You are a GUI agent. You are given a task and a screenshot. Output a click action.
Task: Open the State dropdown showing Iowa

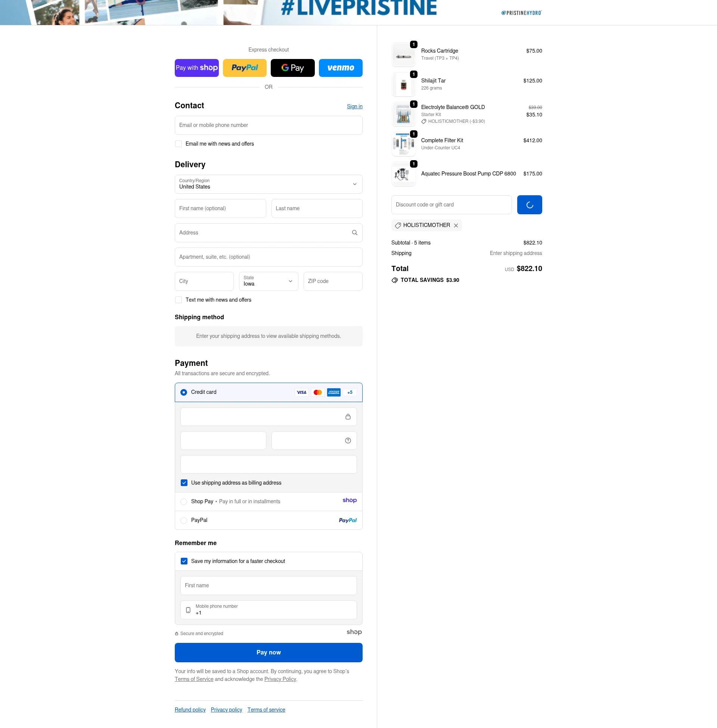pos(269,281)
